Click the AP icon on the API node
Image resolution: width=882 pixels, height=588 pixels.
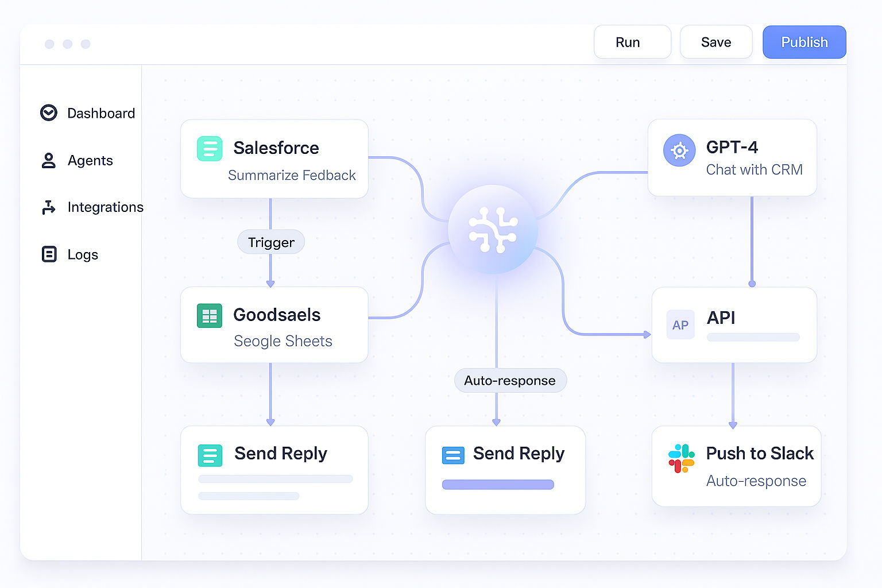point(680,324)
